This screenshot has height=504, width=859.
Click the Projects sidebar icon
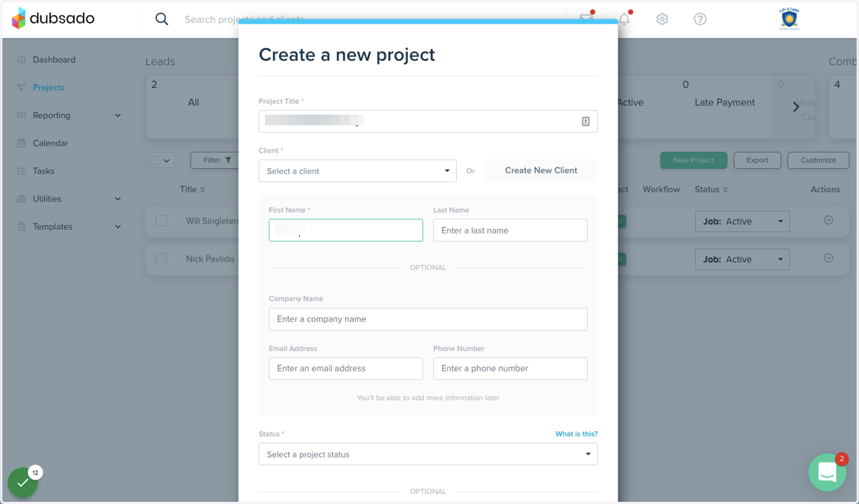[x=21, y=87]
